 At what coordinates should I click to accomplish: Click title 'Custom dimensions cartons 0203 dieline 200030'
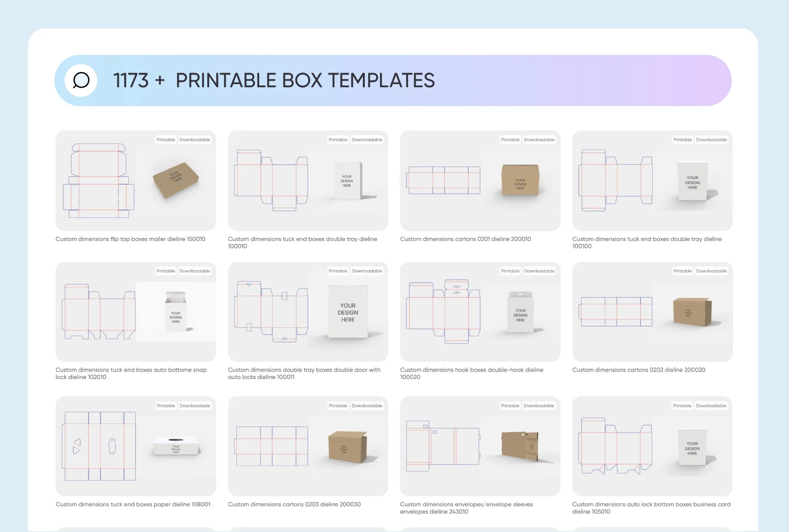click(x=294, y=504)
